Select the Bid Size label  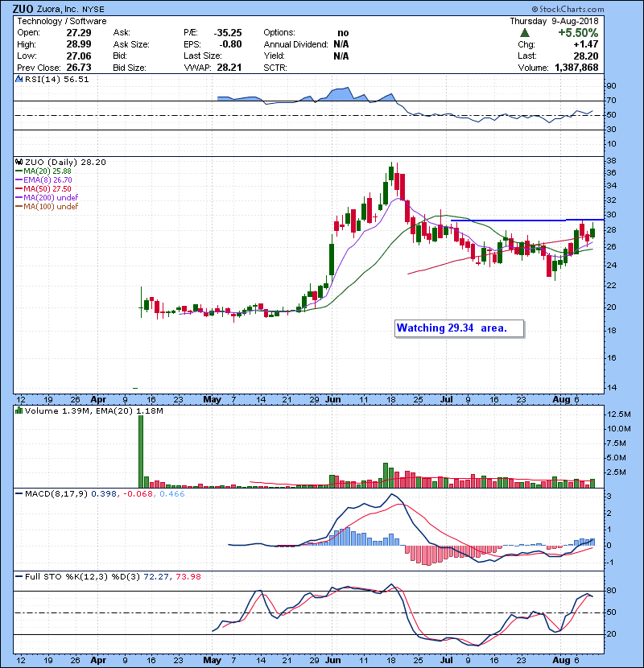[130, 68]
